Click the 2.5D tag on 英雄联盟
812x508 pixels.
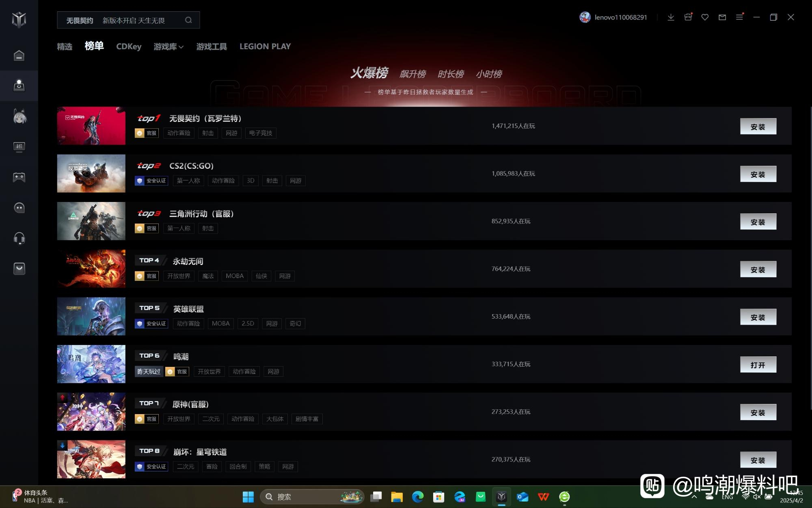248,323
